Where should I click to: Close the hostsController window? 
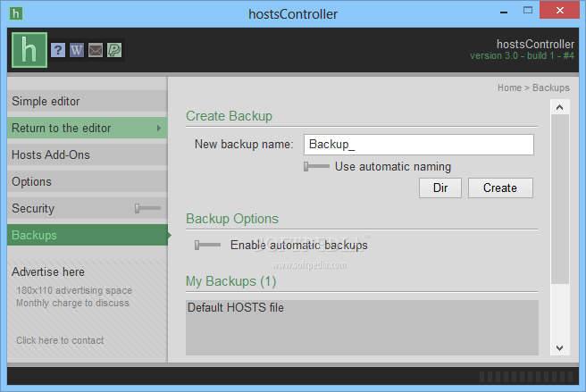point(559,10)
